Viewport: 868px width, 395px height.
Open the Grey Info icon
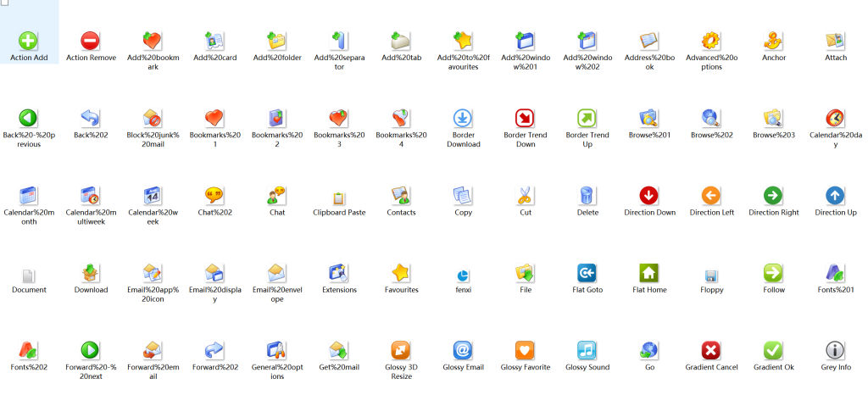pos(835,350)
